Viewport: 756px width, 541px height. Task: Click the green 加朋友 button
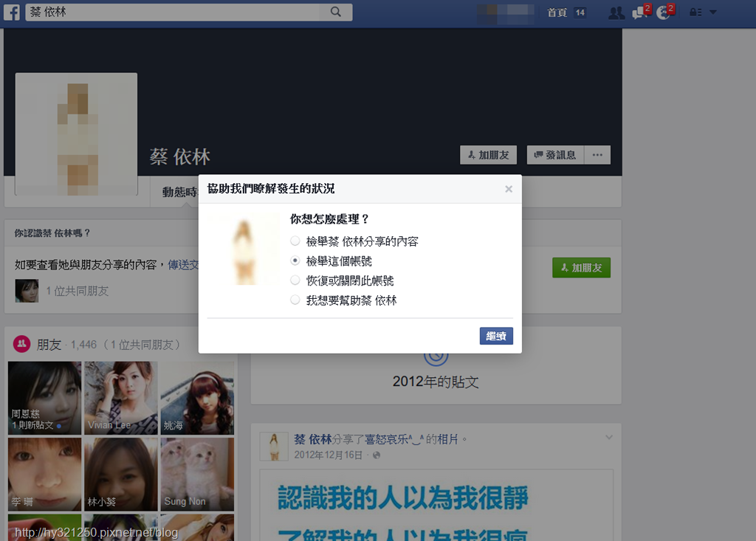coord(582,268)
